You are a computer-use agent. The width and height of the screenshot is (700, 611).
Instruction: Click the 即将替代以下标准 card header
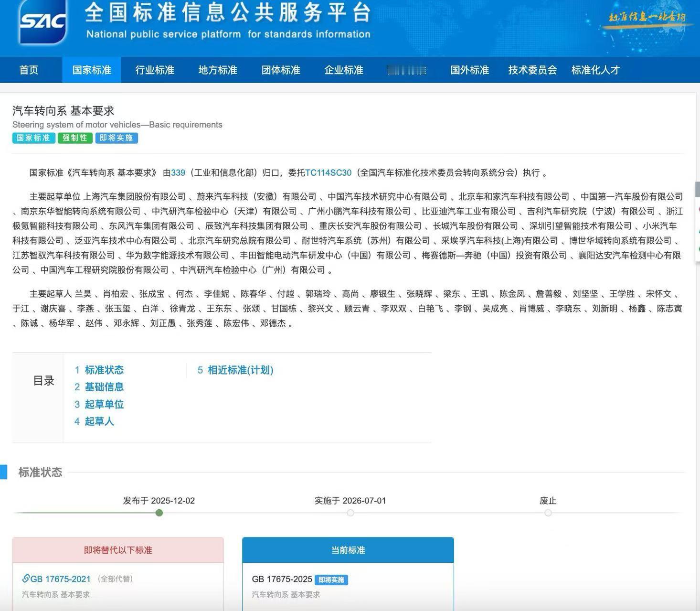118,550
